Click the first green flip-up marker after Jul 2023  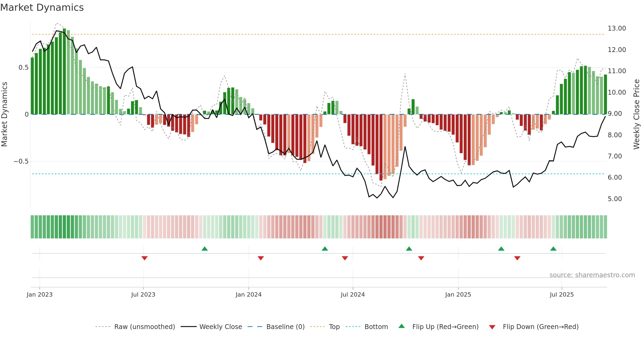(205, 249)
